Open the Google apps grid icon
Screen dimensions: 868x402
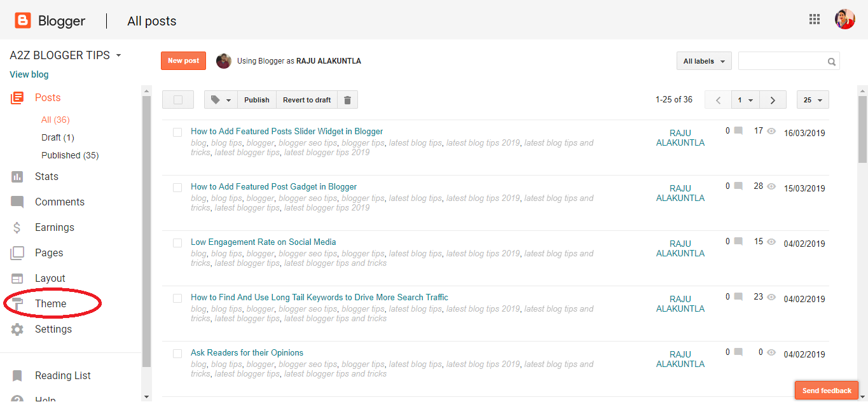point(815,19)
